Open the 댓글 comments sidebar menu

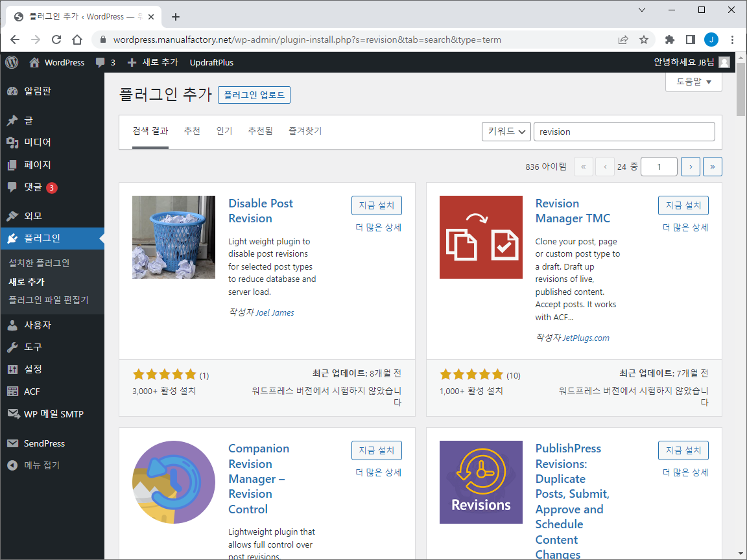(52, 187)
